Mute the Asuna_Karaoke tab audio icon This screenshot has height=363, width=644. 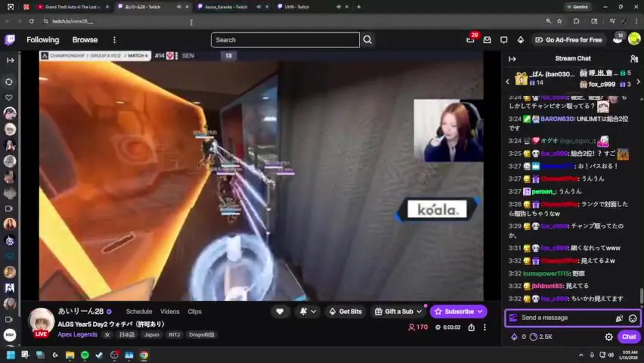pyautogui.click(x=259, y=7)
